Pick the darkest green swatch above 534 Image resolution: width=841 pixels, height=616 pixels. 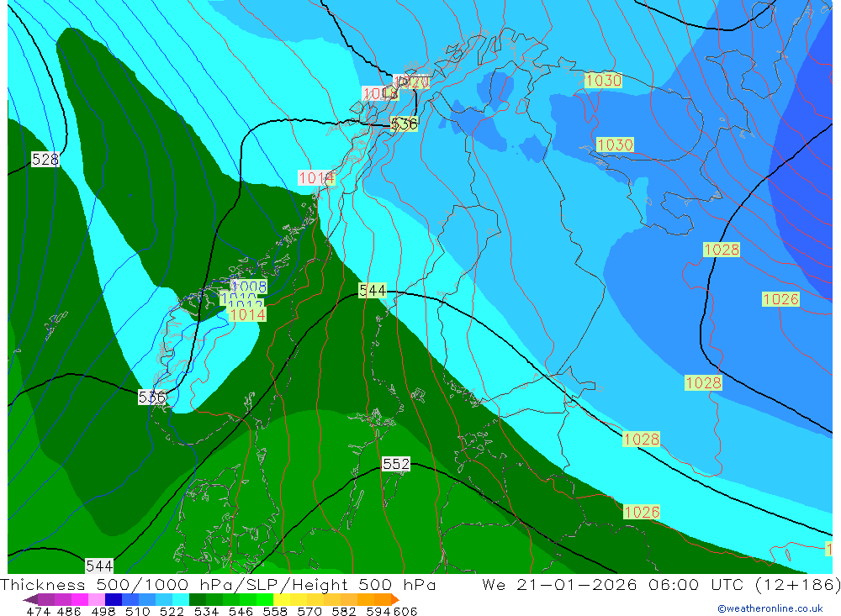198,599
